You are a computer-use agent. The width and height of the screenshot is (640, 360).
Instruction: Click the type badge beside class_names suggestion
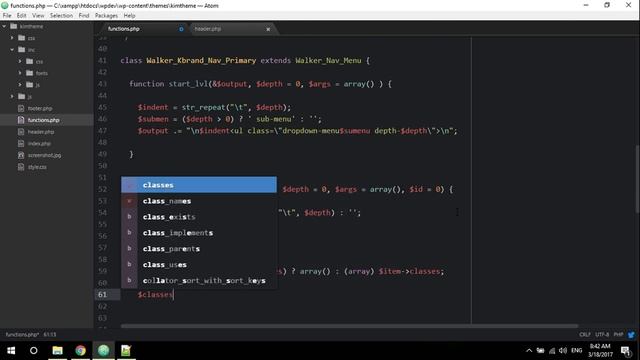[x=129, y=201]
